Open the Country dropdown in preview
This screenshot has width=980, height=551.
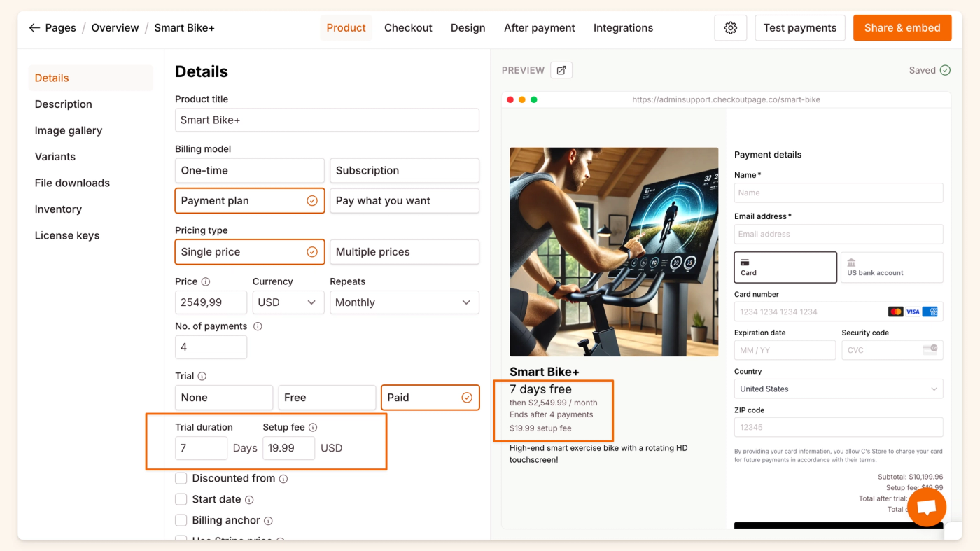coord(839,389)
